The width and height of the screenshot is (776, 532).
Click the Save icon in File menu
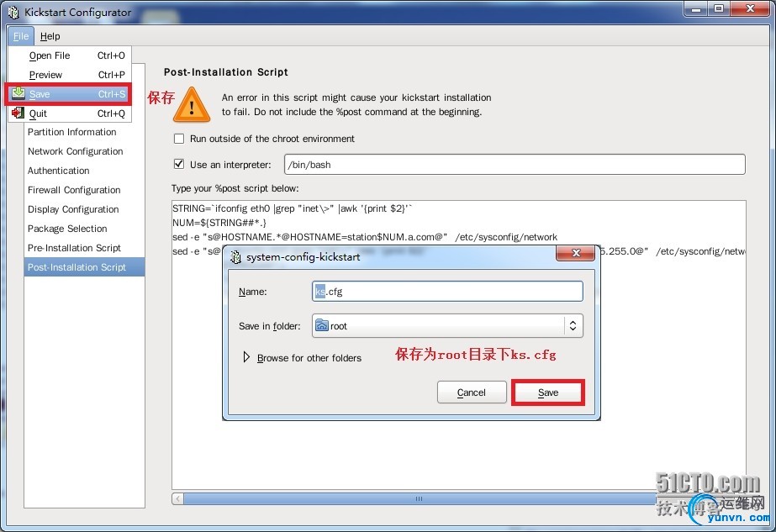(x=18, y=93)
